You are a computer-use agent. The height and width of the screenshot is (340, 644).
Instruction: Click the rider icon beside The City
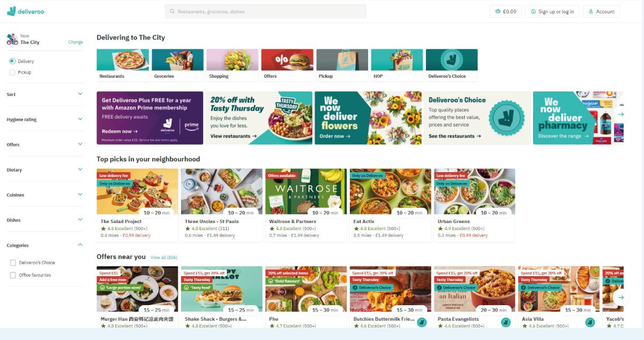(12, 39)
